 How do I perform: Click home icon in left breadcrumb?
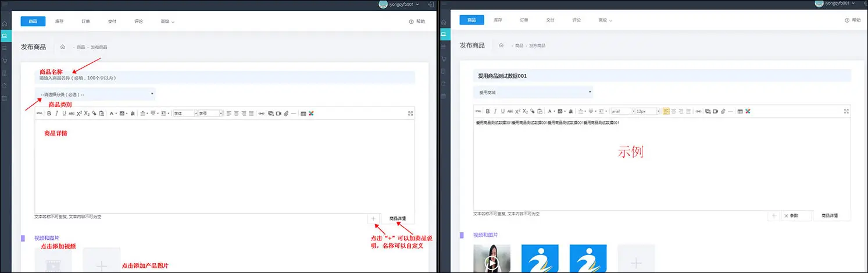click(x=62, y=47)
